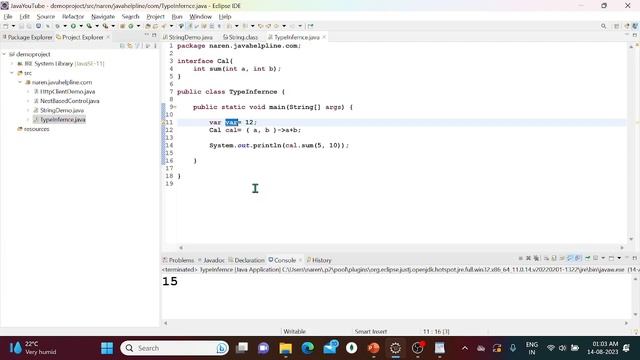Show hidden icons in the system tray
This screenshot has height=360, width=640.
pos(464,348)
